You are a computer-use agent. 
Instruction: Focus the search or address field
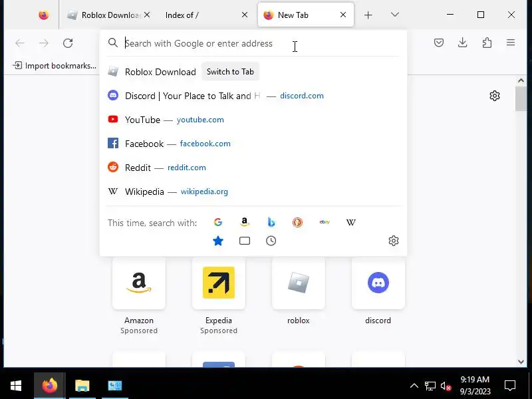253,43
